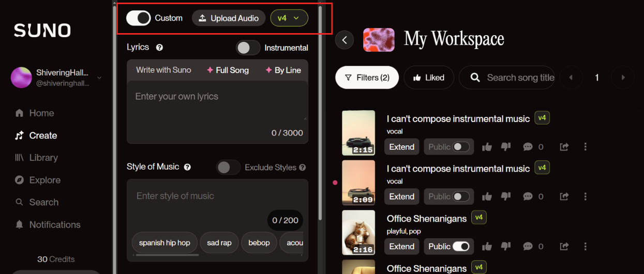Play the 2:09 song thumbnail
This screenshot has height=274, width=644.
358,182
